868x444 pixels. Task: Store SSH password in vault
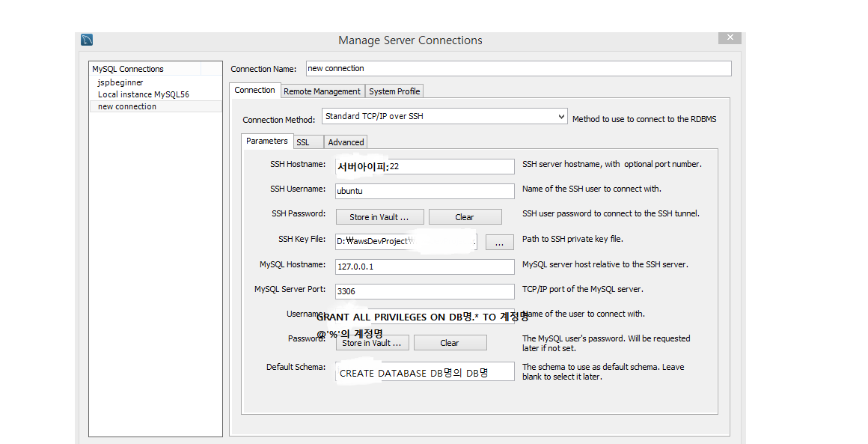379,217
